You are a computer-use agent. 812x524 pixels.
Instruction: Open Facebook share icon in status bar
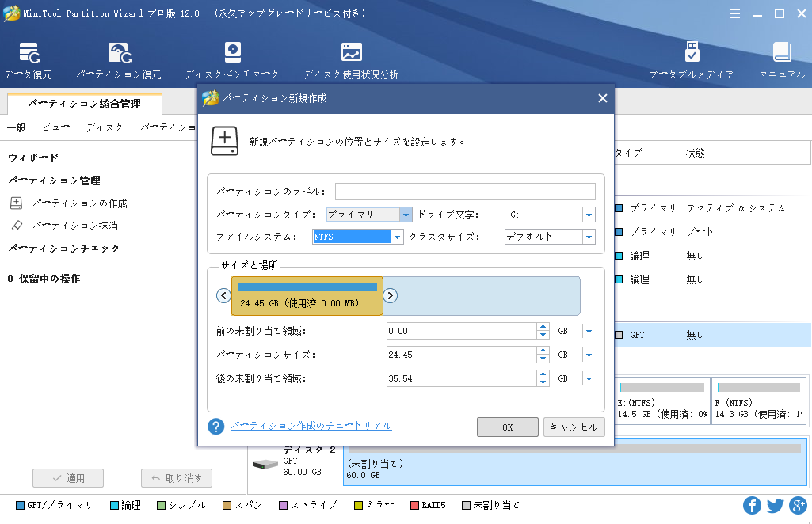[x=752, y=505]
